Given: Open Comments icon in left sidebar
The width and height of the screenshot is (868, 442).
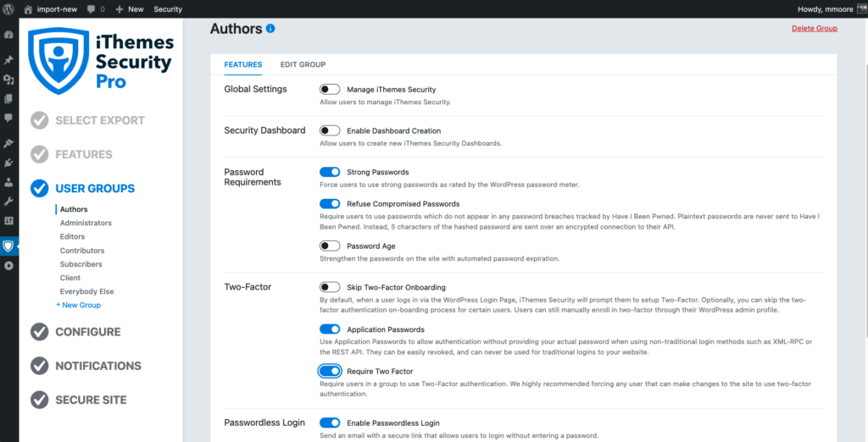Looking at the screenshot, I should [8, 118].
